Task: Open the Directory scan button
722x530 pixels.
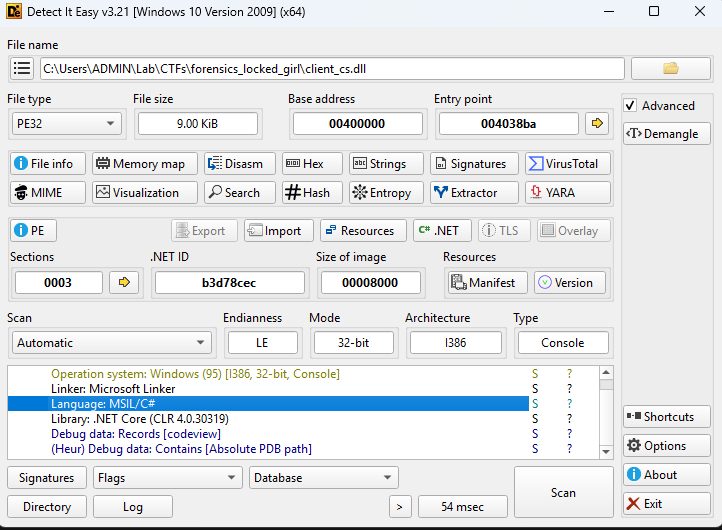Action: (47, 507)
